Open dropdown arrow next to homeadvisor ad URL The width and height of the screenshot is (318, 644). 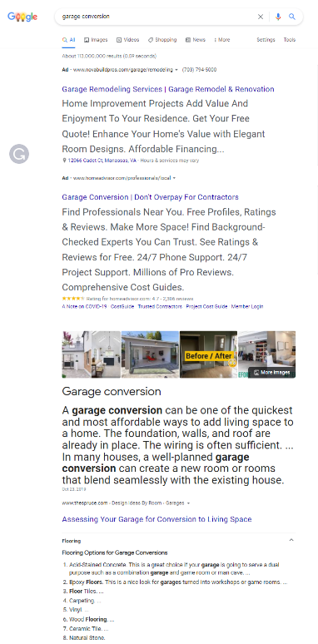tap(174, 178)
